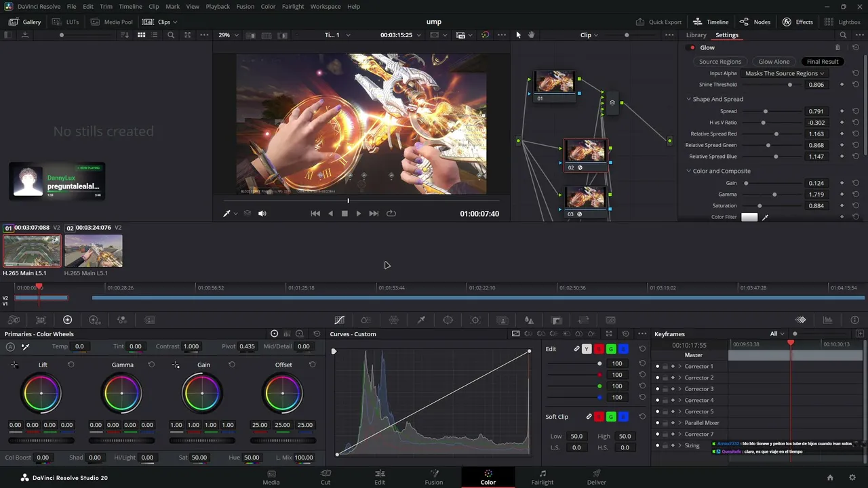
Task: Open the Workspace menu
Action: [325, 6]
